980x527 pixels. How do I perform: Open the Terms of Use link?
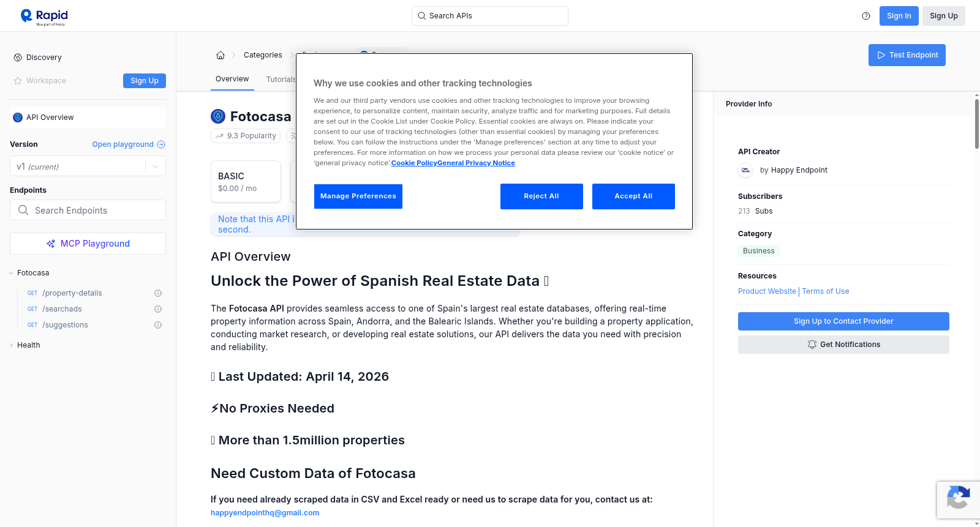[826, 291]
